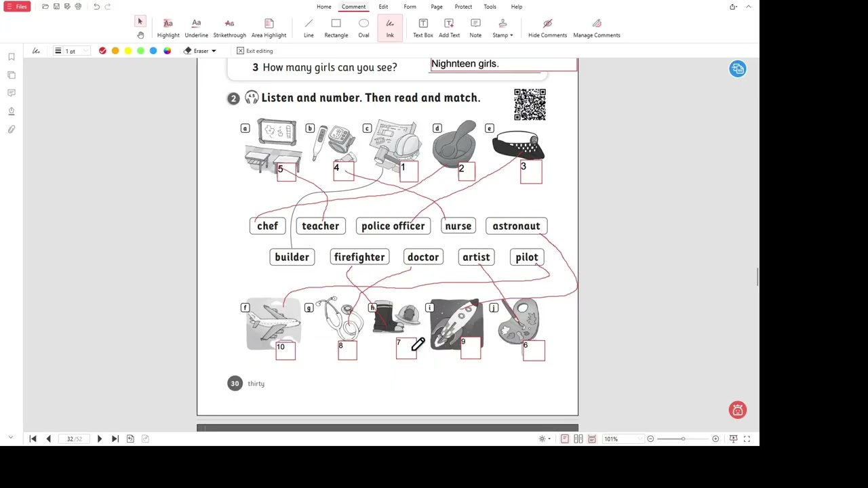Image resolution: width=868 pixels, height=488 pixels.
Task: Pick the blue ink color
Action: pyautogui.click(x=153, y=51)
